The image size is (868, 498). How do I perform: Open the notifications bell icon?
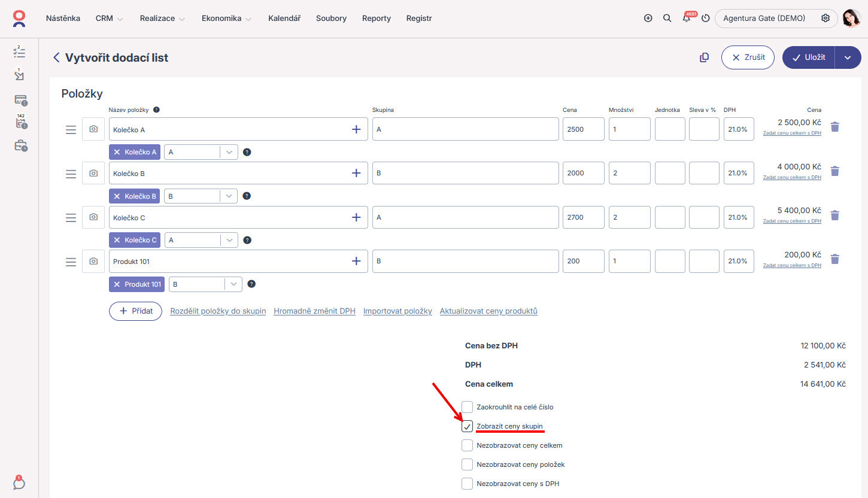pos(686,18)
